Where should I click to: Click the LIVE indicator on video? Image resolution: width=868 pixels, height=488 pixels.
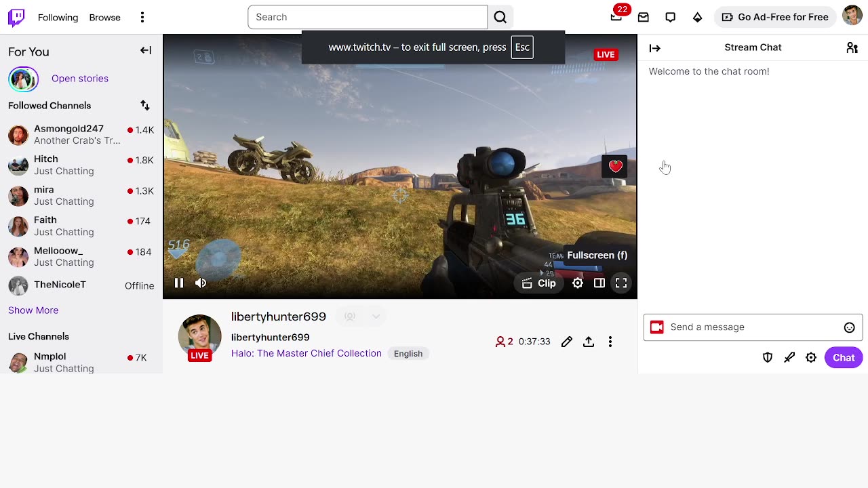point(606,54)
